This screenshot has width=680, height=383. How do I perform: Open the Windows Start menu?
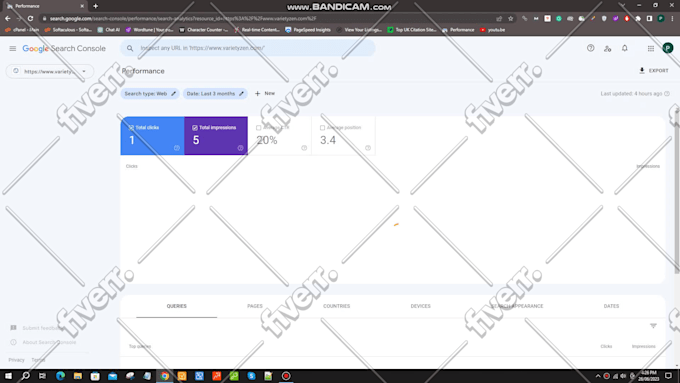[8, 376]
